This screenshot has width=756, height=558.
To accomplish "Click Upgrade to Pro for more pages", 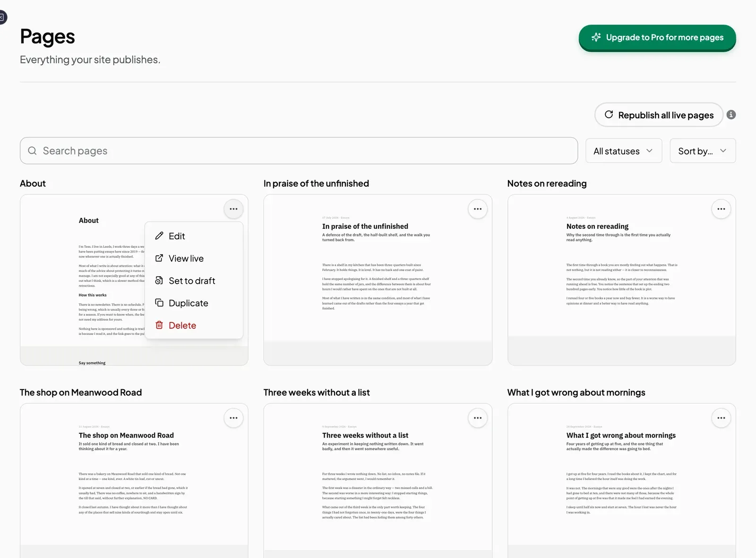I will (657, 37).
